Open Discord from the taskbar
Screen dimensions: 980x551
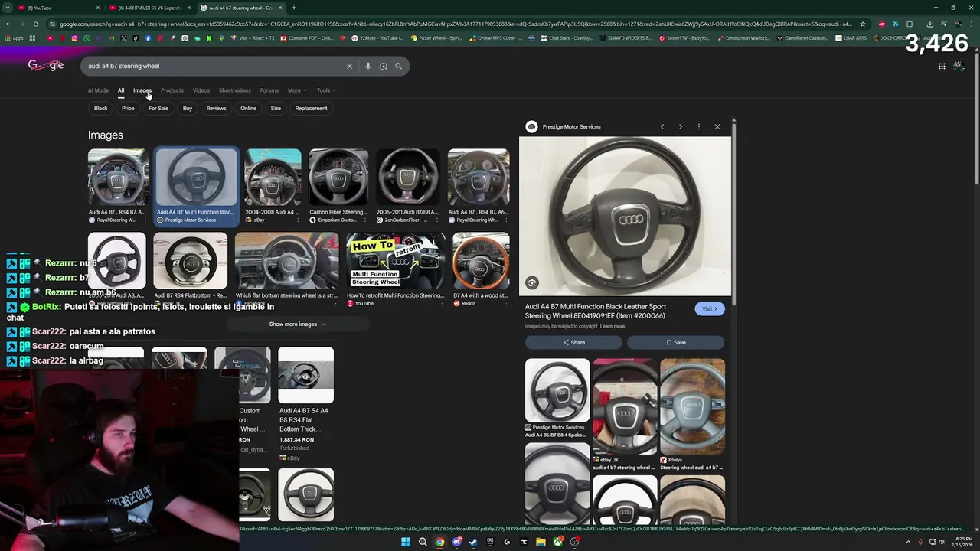click(x=456, y=542)
